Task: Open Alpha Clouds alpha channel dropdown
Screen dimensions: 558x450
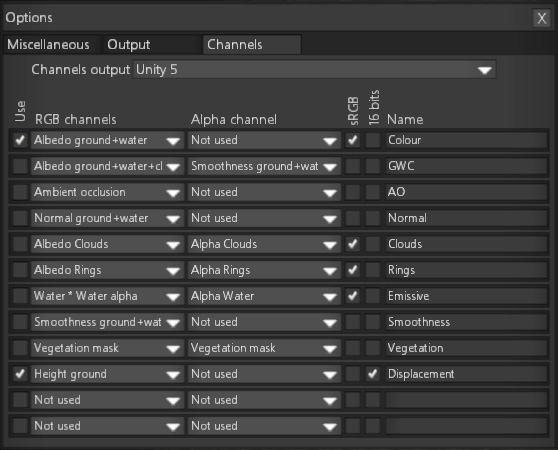Action: pos(264,244)
